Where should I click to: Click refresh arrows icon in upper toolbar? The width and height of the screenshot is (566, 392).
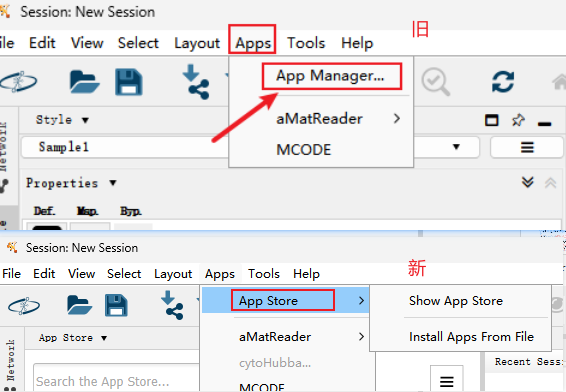pyautogui.click(x=503, y=82)
